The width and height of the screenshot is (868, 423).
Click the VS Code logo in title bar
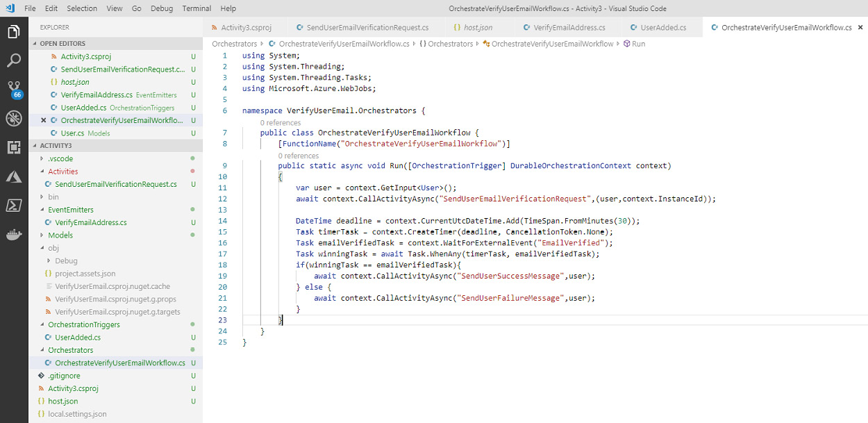[9, 8]
